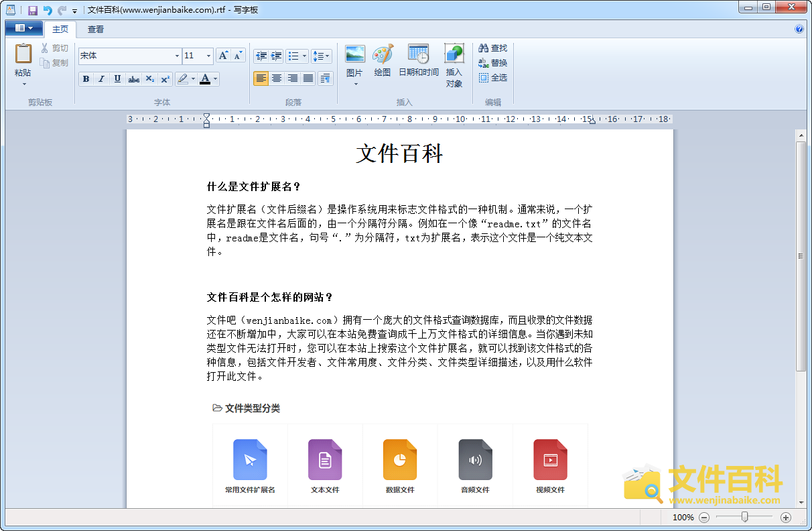
Task: Toggle italic formatting
Action: coord(101,79)
